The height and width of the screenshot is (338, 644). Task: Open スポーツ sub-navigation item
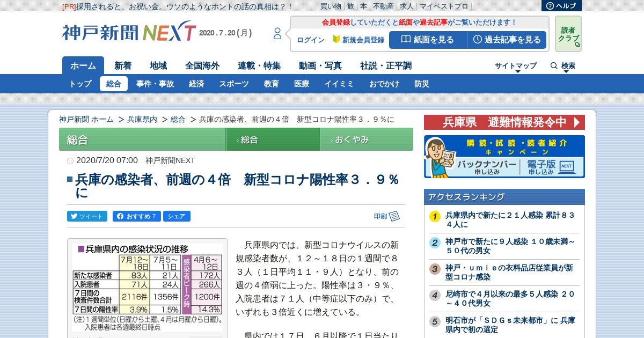pyautogui.click(x=234, y=84)
